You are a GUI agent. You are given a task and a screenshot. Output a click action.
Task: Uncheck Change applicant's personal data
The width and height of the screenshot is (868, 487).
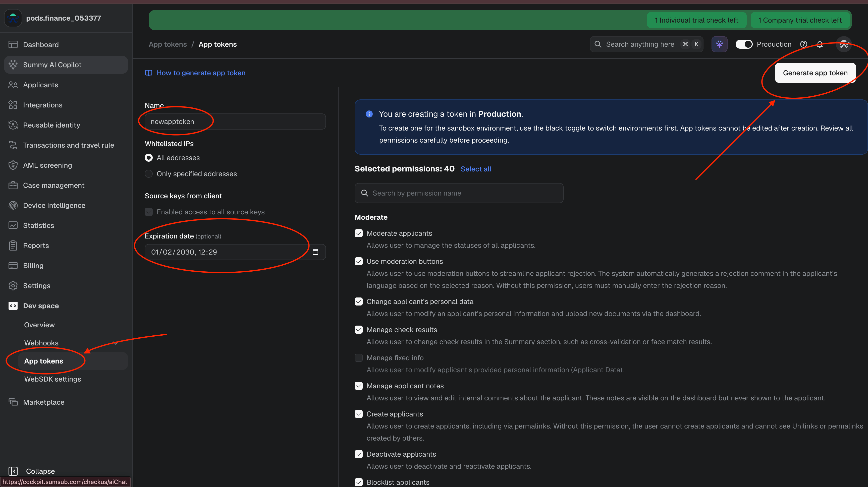358,301
